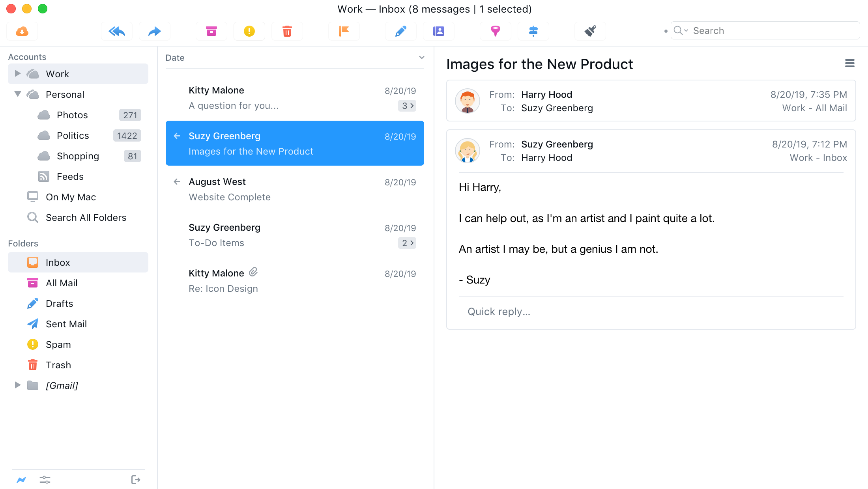The width and height of the screenshot is (868, 489).
Task: Click the pink filter funnel icon
Action: (495, 31)
